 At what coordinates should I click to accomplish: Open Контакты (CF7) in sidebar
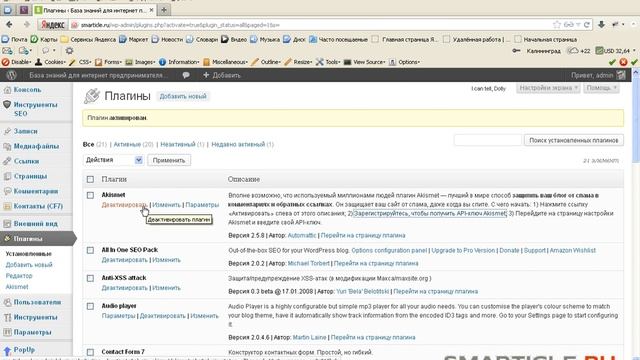(x=38, y=206)
